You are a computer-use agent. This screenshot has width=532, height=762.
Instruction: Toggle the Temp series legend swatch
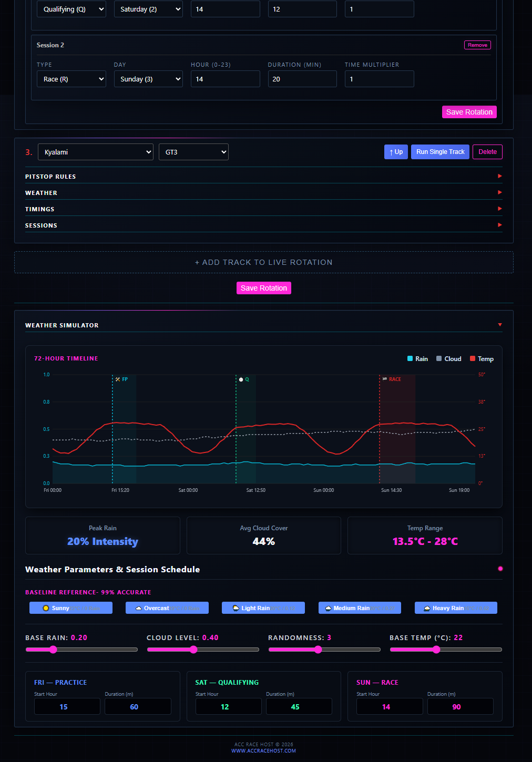(x=473, y=358)
